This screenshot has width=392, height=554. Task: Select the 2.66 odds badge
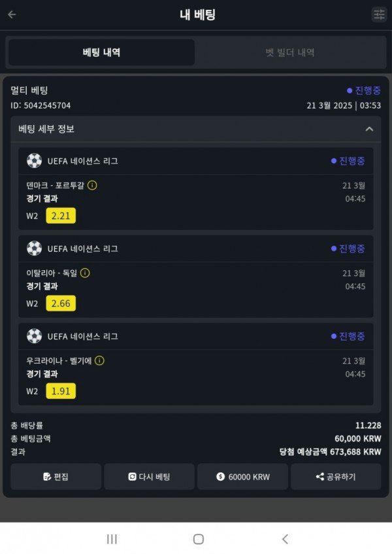tap(61, 303)
